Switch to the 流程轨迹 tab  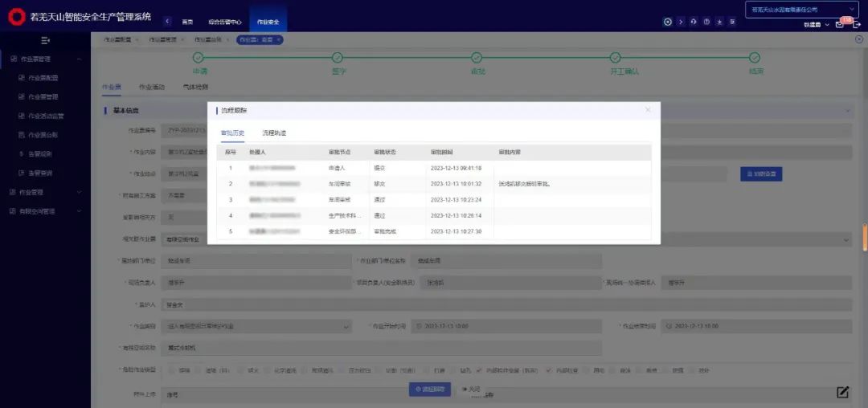(274, 133)
